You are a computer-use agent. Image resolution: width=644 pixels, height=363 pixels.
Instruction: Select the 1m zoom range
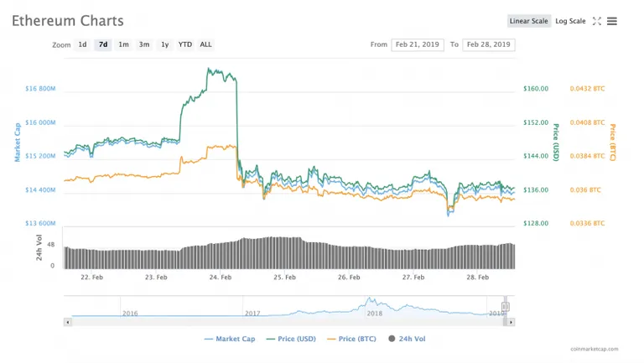(x=123, y=44)
